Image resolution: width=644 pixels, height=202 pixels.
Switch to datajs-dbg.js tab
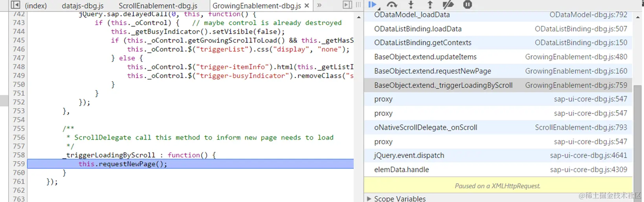83,6
